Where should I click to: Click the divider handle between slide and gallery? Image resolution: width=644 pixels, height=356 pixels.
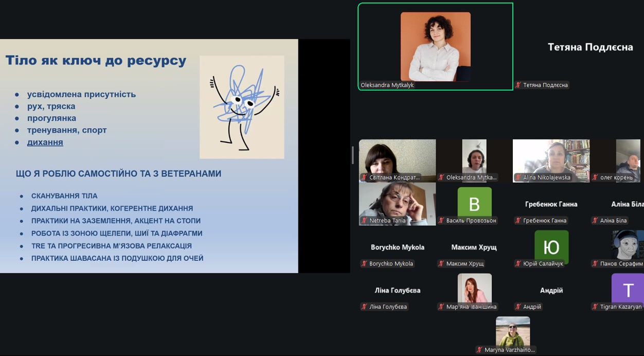click(x=353, y=155)
